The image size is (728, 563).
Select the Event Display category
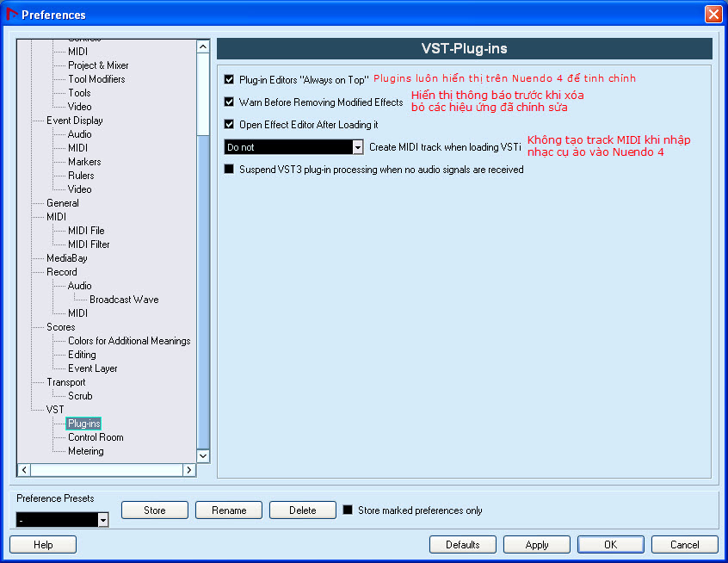tap(74, 121)
